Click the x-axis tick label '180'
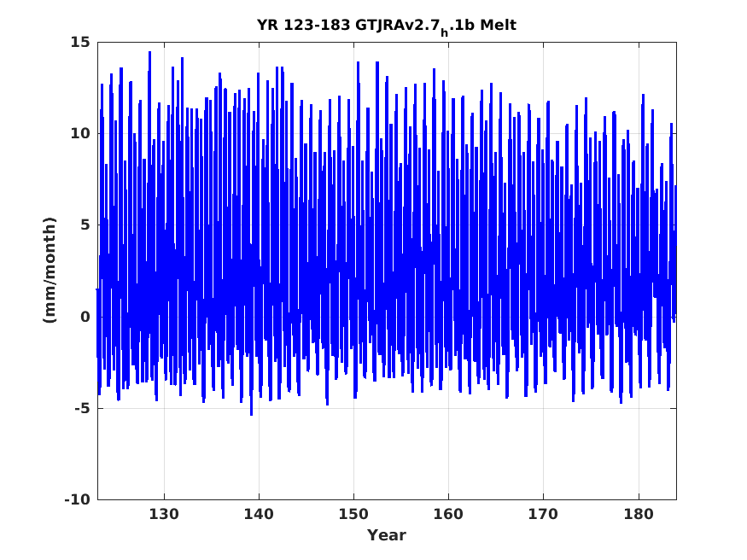 [x=639, y=515]
